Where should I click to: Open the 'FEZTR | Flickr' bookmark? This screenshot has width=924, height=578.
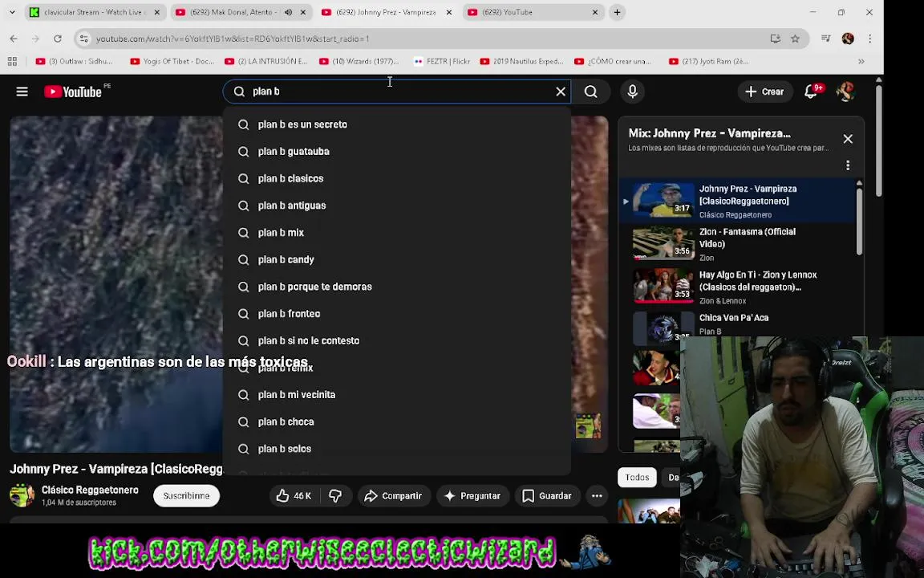(x=441, y=61)
